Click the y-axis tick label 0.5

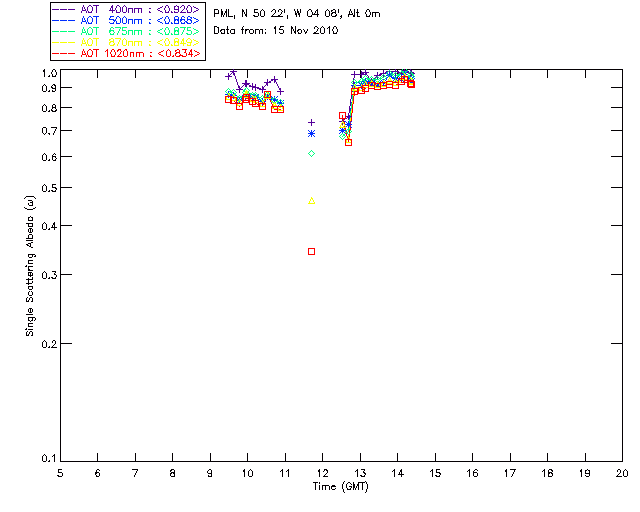point(49,188)
